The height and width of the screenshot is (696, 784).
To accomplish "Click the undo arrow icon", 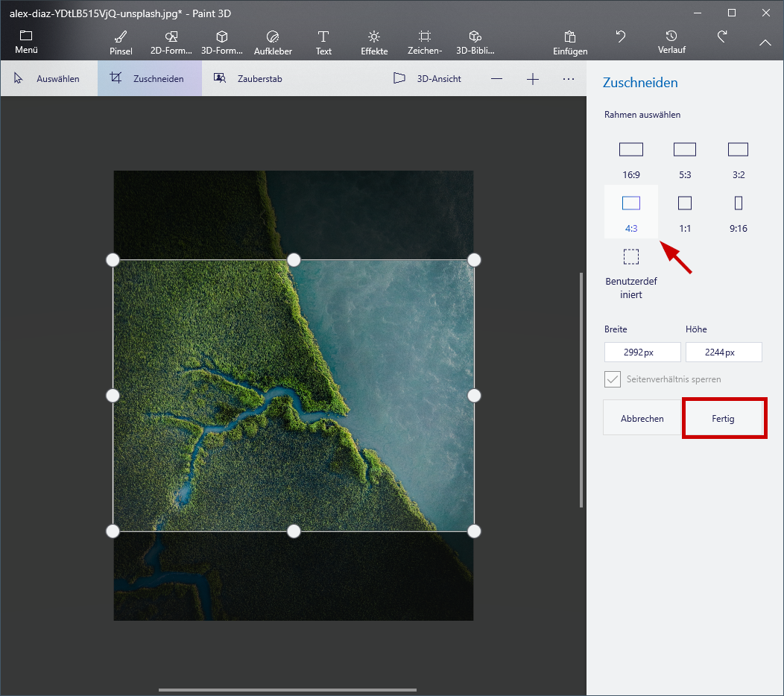I will point(620,37).
